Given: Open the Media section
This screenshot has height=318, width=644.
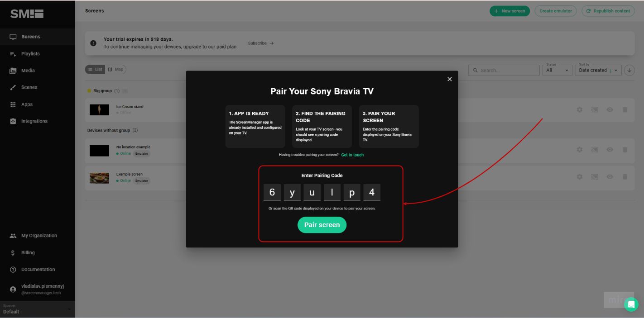Looking at the screenshot, I should coord(38,71).
